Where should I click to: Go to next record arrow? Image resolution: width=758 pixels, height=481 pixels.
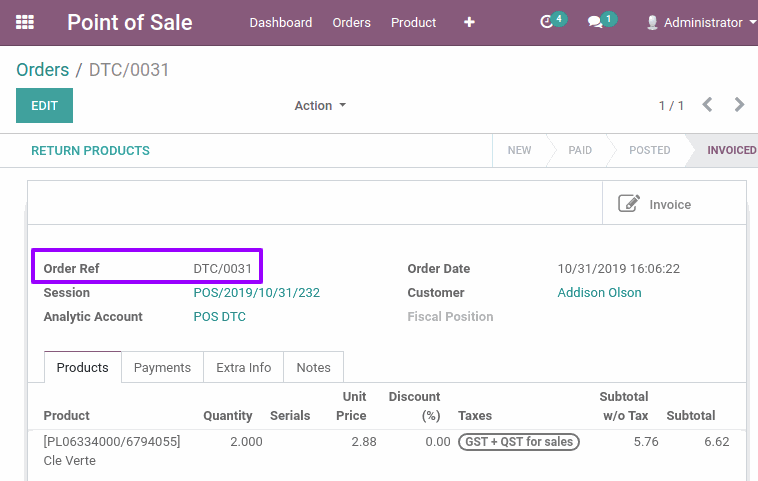tap(739, 104)
